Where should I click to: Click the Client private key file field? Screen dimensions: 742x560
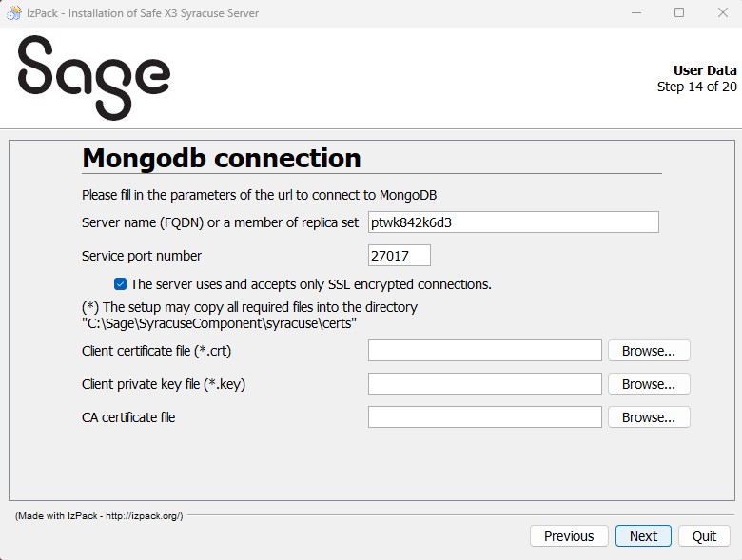[x=484, y=384]
